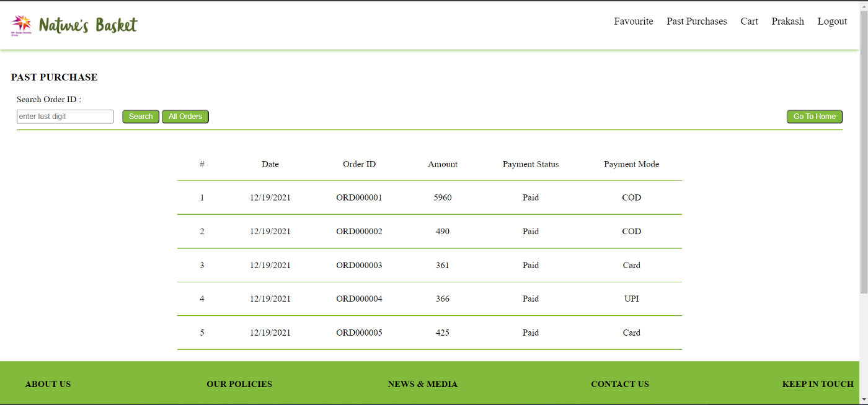Click the Search Order ID input field
Image resolution: width=868 pixels, height=405 pixels.
pyautogui.click(x=65, y=116)
